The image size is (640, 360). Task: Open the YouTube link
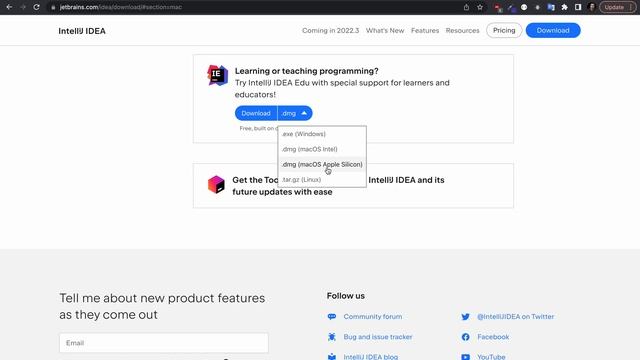(x=491, y=357)
